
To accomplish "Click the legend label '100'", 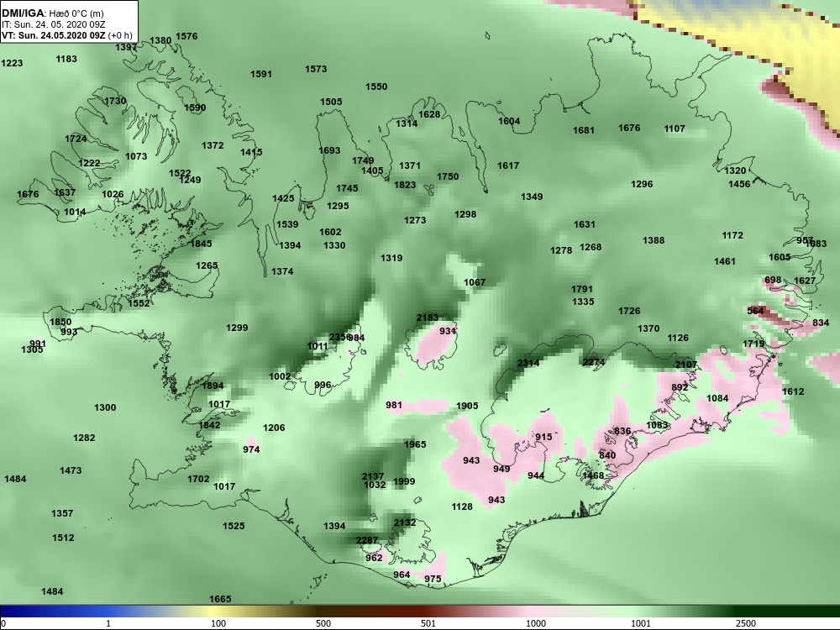I will (x=218, y=623).
